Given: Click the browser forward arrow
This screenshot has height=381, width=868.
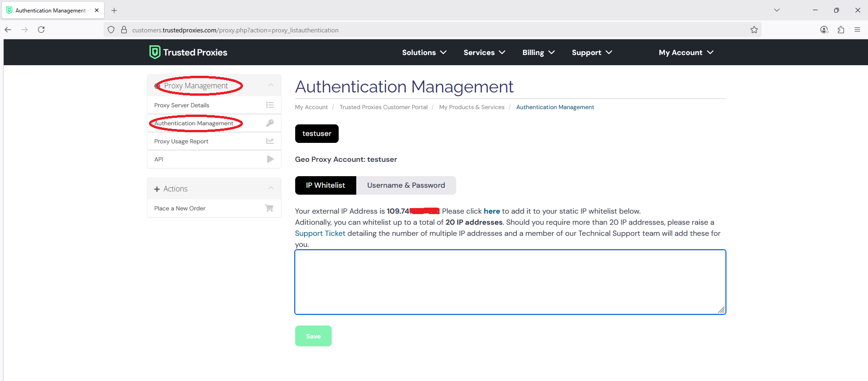Looking at the screenshot, I should 25,30.
